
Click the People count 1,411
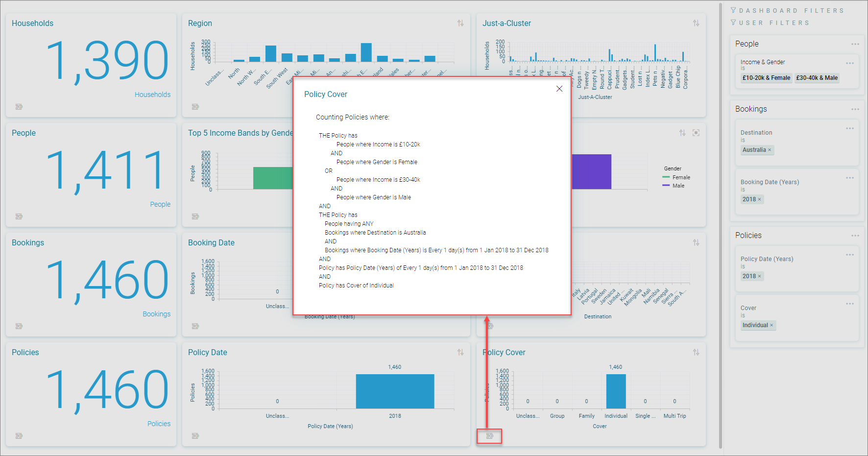[105, 170]
